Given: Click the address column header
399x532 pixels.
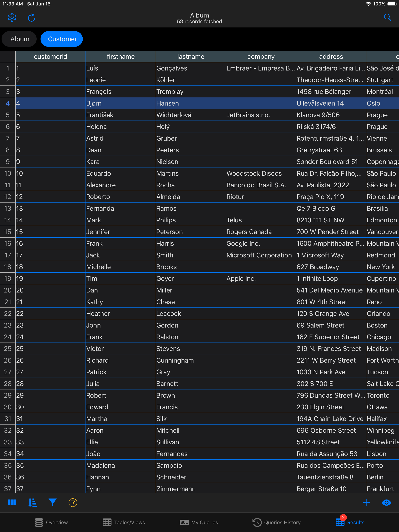Looking at the screenshot, I should pyautogui.click(x=331, y=56).
